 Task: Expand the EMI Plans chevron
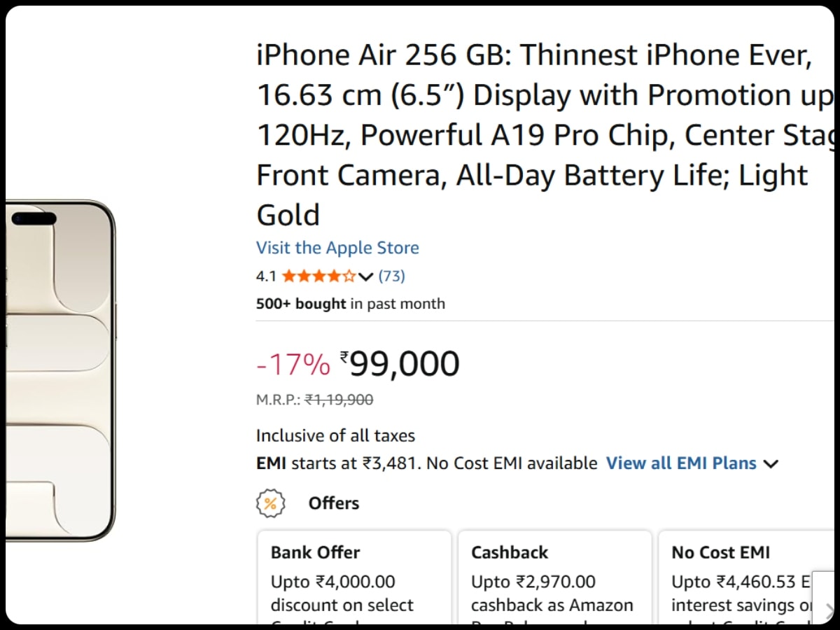771,464
